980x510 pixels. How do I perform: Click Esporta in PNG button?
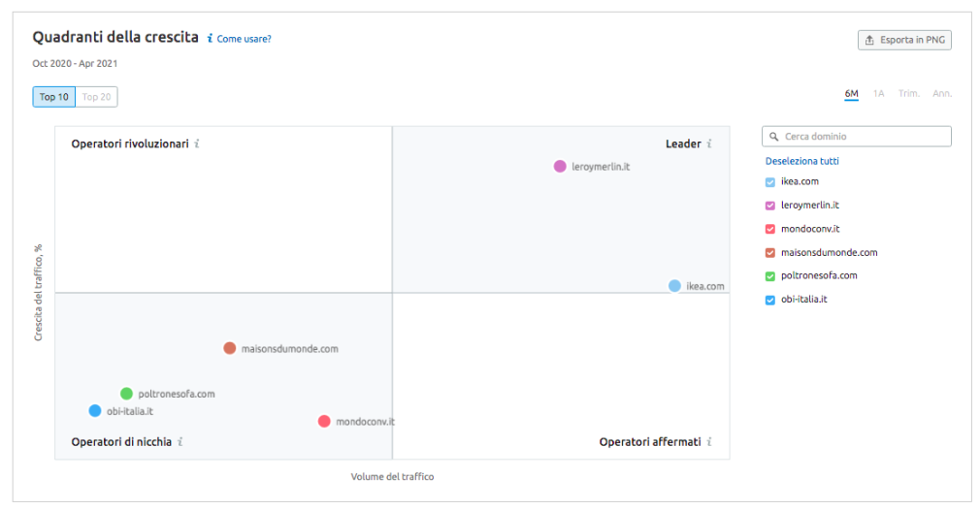coord(904,40)
